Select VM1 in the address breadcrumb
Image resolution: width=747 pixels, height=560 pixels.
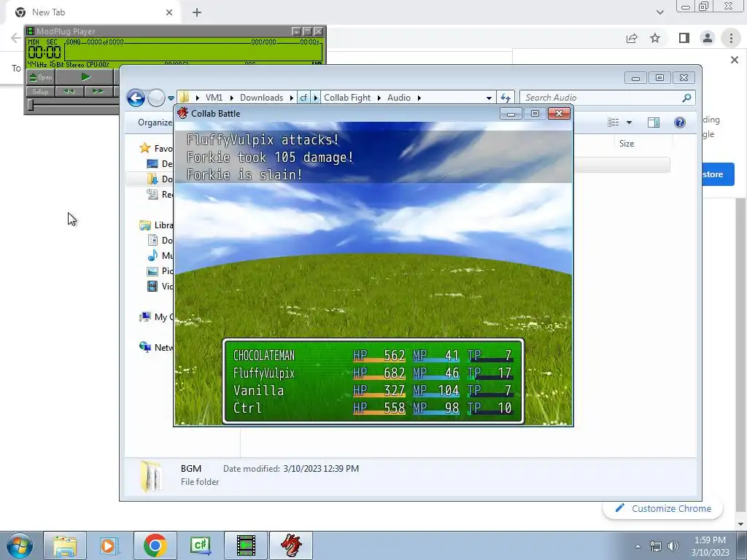pos(214,98)
